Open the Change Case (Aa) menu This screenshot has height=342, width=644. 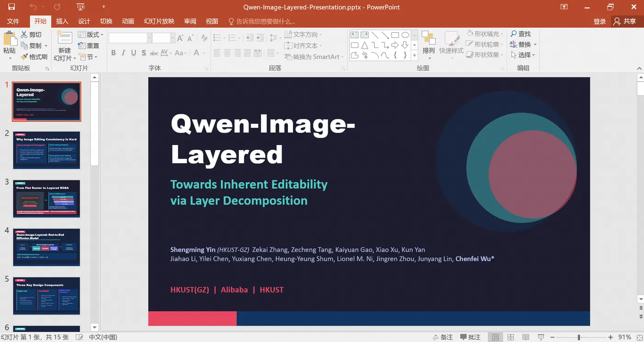(x=180, y=53)
